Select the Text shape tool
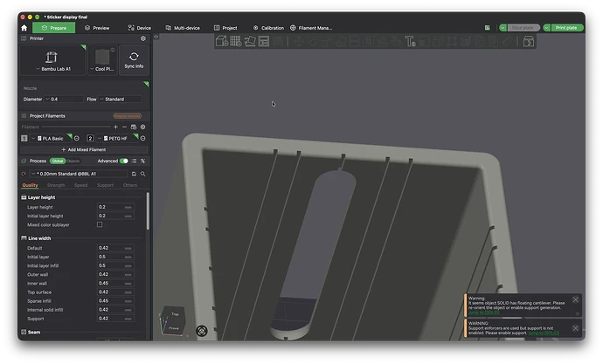603x364 pixels. click(x=410, y=41)
